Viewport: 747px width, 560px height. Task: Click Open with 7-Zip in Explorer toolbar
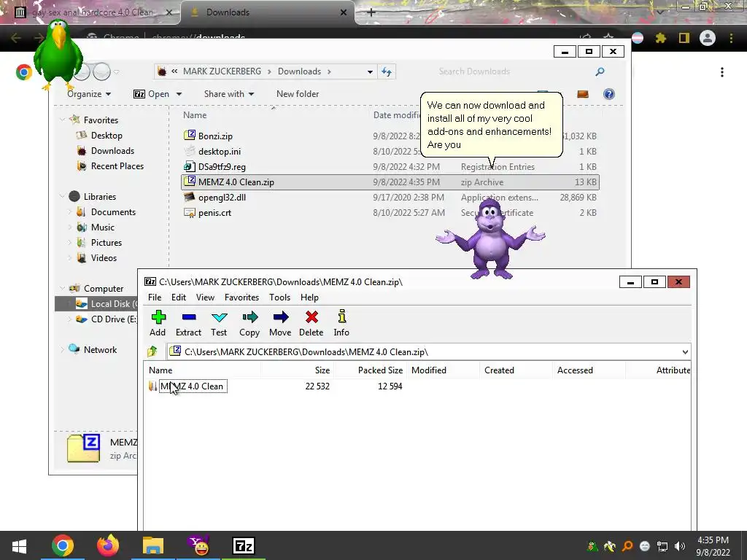tap(152, 94)
